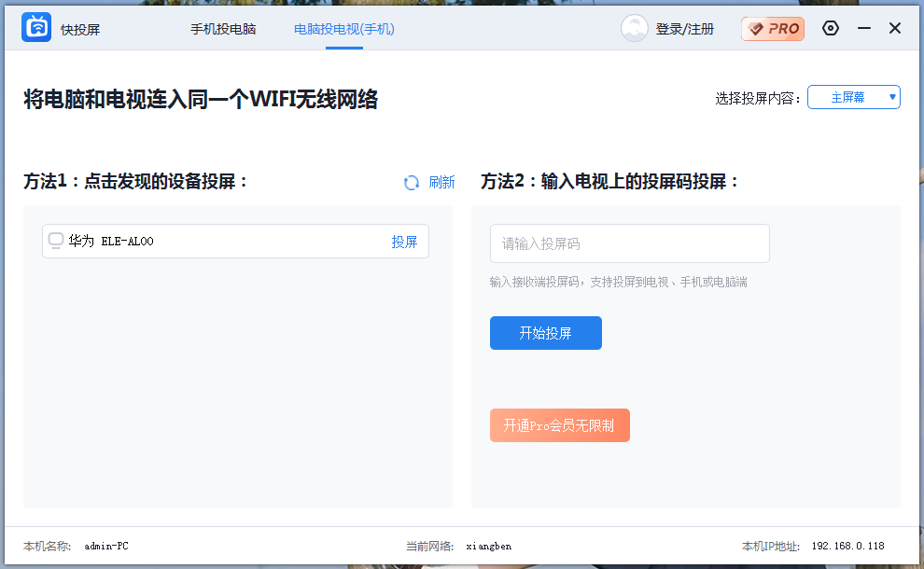Click the admin-PC machine name
The width and height of the screenshot is (924, 569).
pos(106,546)
